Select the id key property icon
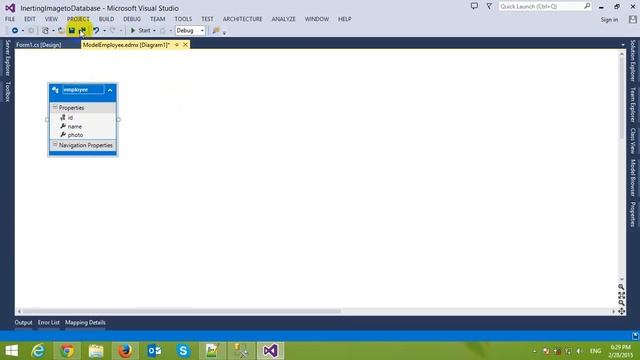The width and height of the screenshot is (640, 360). tap(63, 118)
